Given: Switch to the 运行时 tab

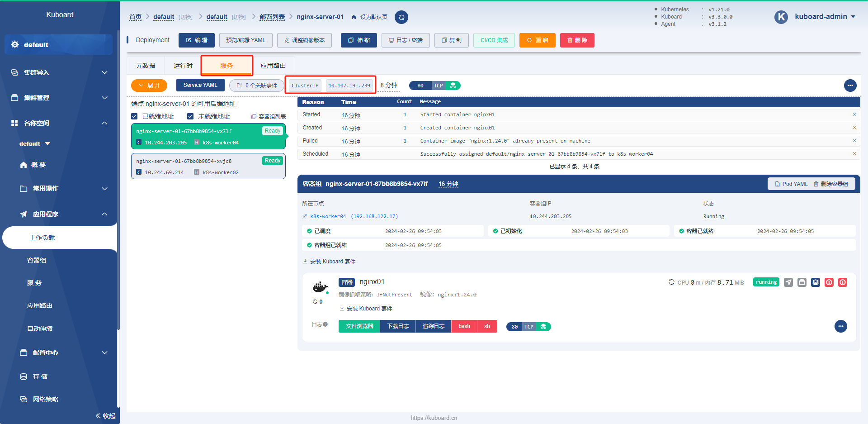Looking at the screenshot, I should click(x=183, y=66).
